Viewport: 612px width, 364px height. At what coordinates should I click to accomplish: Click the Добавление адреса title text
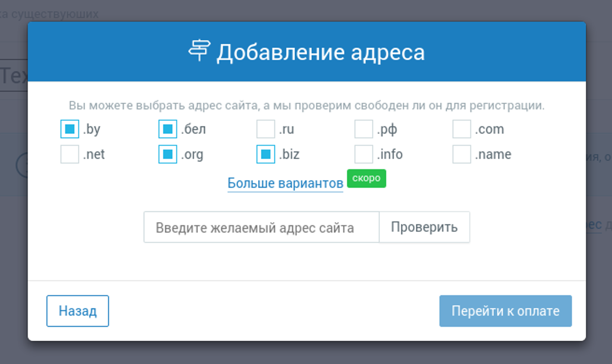coord(321,53)
